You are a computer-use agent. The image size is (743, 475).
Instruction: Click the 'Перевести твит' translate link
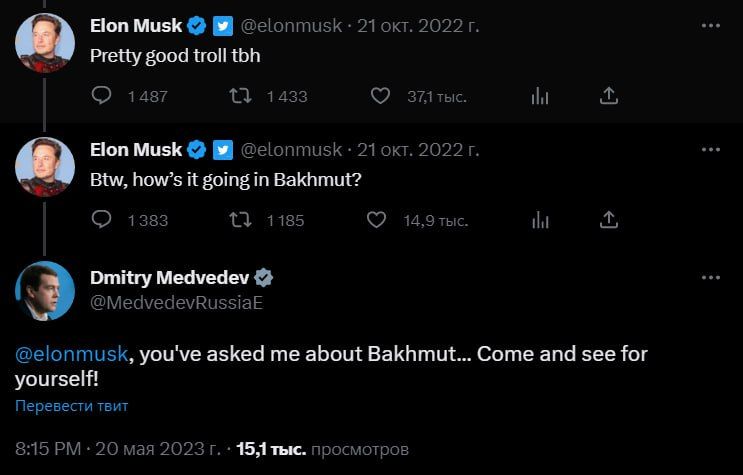pos(71,406)
